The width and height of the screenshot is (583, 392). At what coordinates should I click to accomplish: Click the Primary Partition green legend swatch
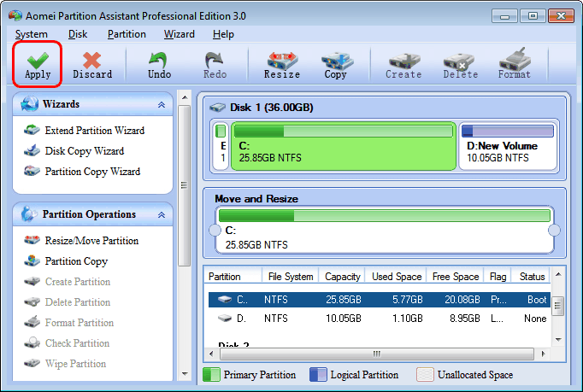pos(211,375)
